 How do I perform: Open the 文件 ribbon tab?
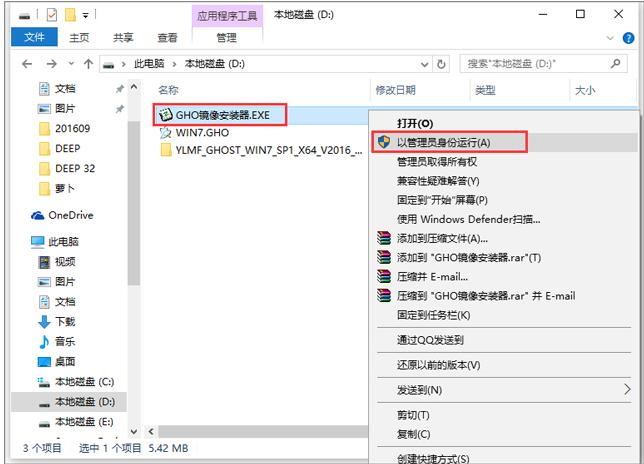point(34,38)
